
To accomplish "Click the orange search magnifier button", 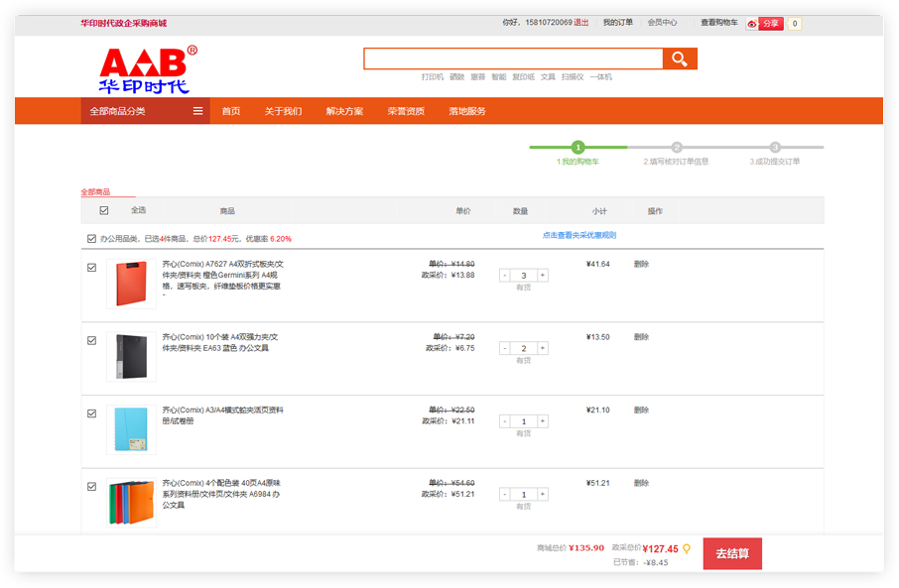I will pyautogui.click(x=680, y=59).
